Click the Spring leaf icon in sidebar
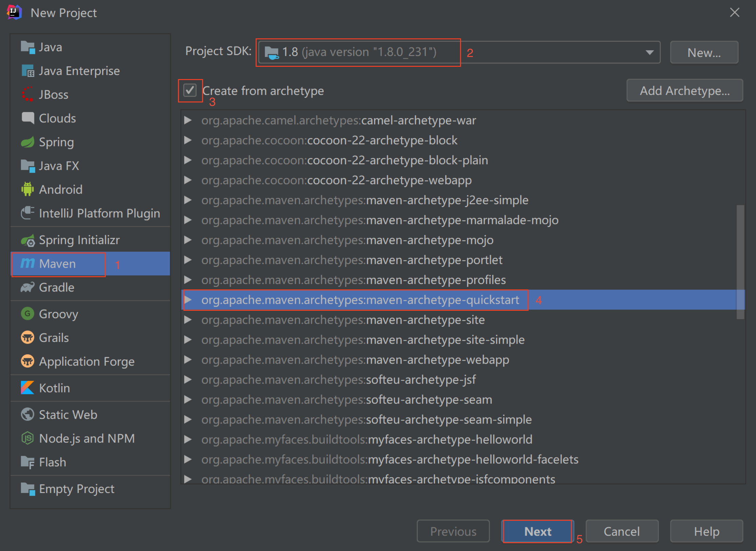The image size is (756, 551). 27,142
